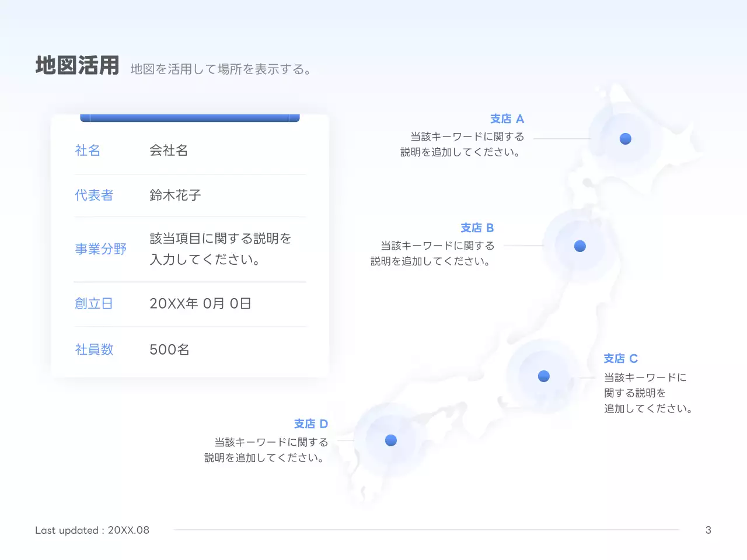Click the 地図活用 slide title

click(77, 65)
